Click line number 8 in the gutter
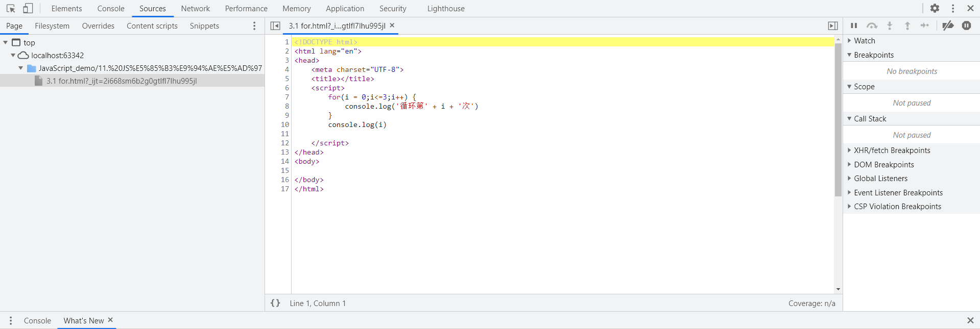This screenshot has height=329, width=980. click(x=286, y=106)
